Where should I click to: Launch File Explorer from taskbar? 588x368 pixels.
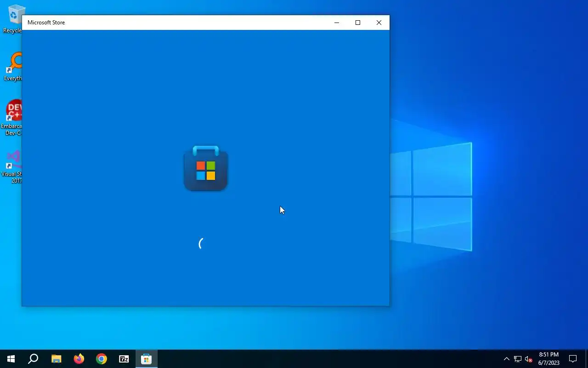coord(56,359)
